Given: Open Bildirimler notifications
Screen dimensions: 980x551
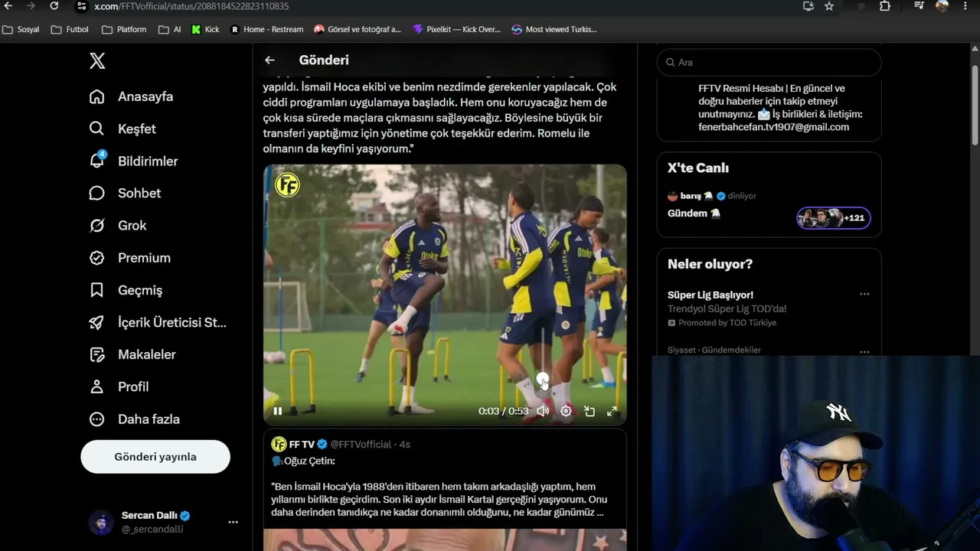Looking at the screenshot, I should pos(133,161).
